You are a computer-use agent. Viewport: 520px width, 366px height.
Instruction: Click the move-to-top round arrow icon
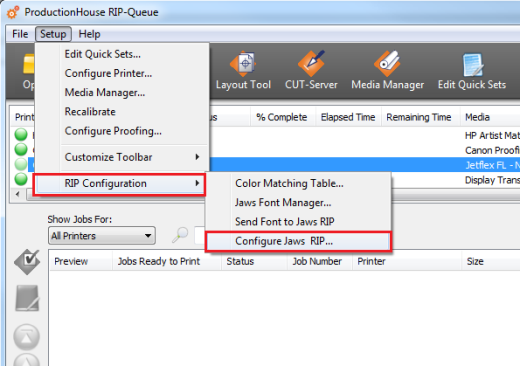[27, 337]
